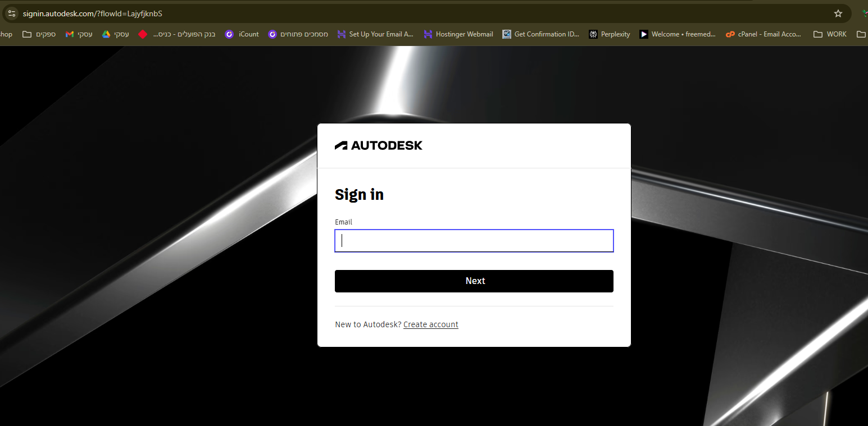This screenshot has width=868, height=426.
Task: Open the cPanel Email Accounts bookmark
Action: pyautogui.click(x=764, y=34)
